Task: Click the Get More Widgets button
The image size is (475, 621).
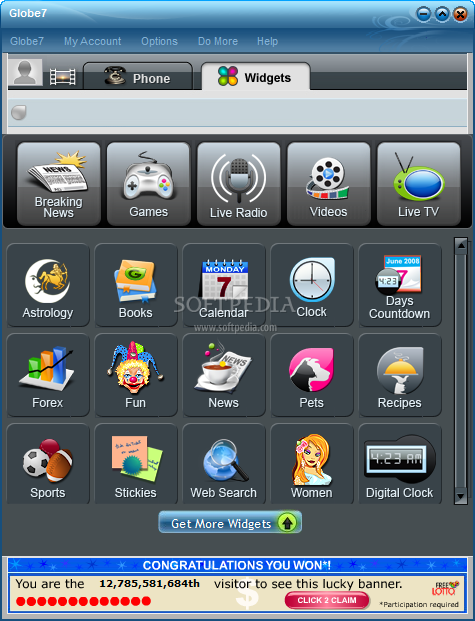Action: pyautogui.click(x=230, y=522)
